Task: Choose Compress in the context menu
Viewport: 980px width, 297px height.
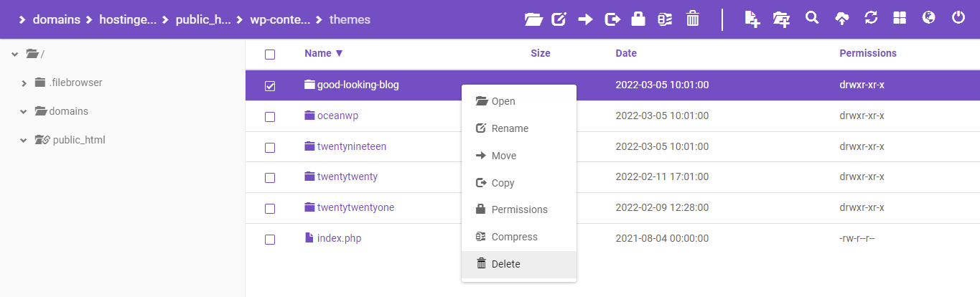Action: click(519, 237)
